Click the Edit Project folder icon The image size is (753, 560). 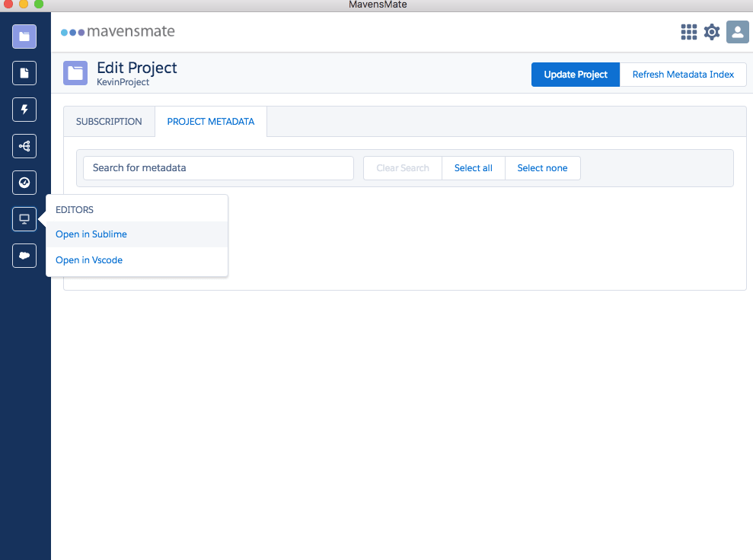[x=75, y=73]
